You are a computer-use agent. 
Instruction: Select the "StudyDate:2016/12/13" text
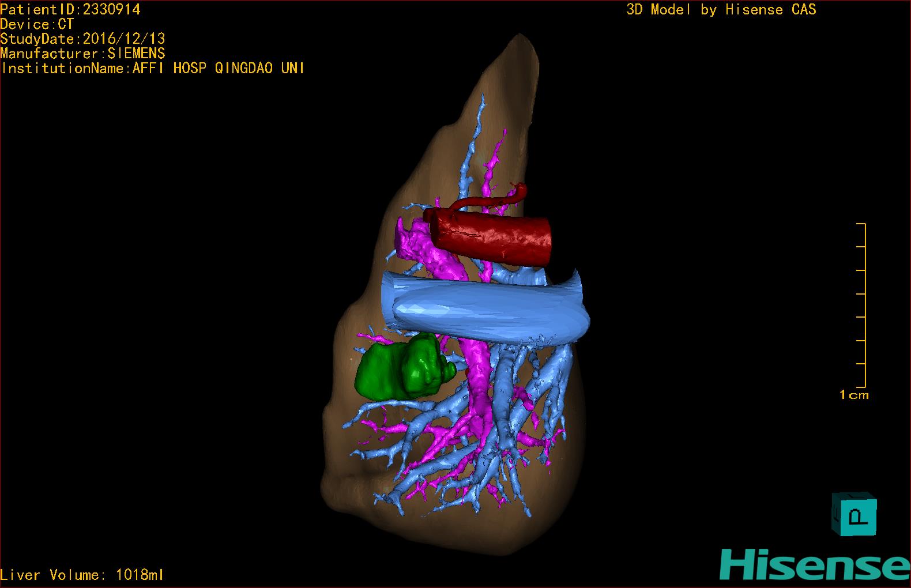coord(83,39)
